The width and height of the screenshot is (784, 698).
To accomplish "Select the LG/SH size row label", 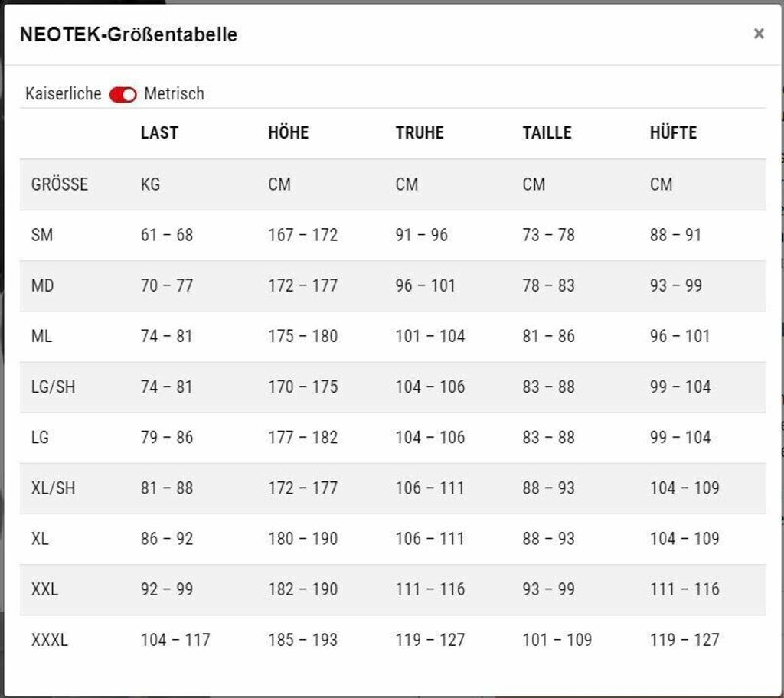I will click(53, 387).
